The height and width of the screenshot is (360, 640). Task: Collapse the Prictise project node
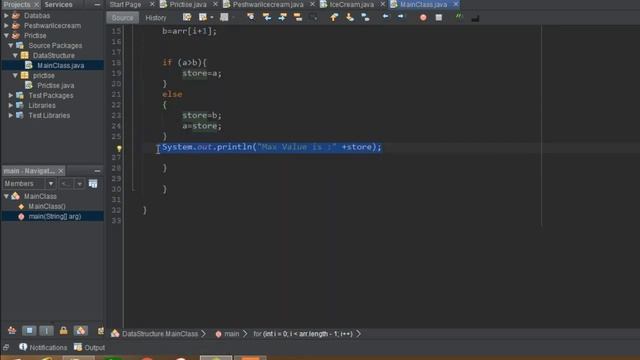click(x=6, y=36)
